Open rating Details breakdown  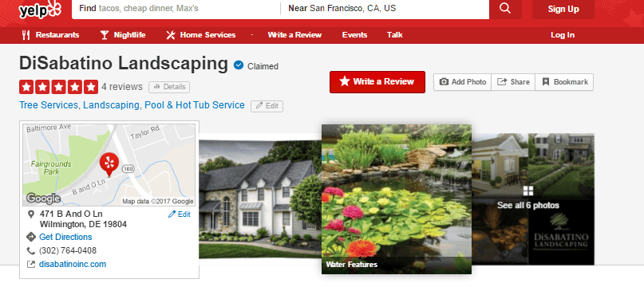click(169, 87)
